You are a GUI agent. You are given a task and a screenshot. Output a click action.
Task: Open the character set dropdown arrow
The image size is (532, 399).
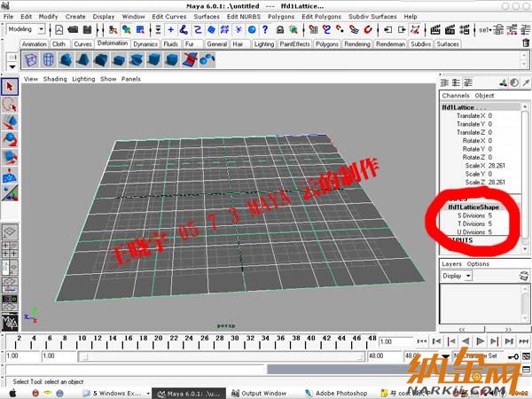446,356
